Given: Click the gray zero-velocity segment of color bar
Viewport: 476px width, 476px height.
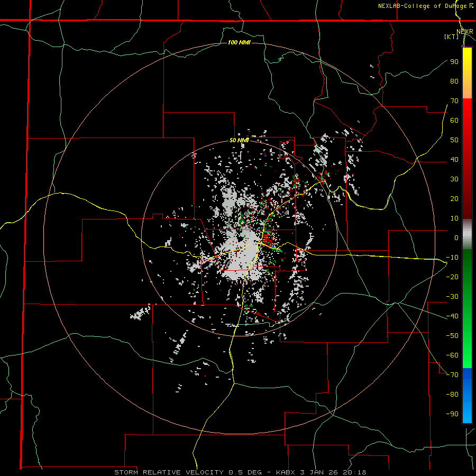Looking at the screenshot, I should pos(467,234).
